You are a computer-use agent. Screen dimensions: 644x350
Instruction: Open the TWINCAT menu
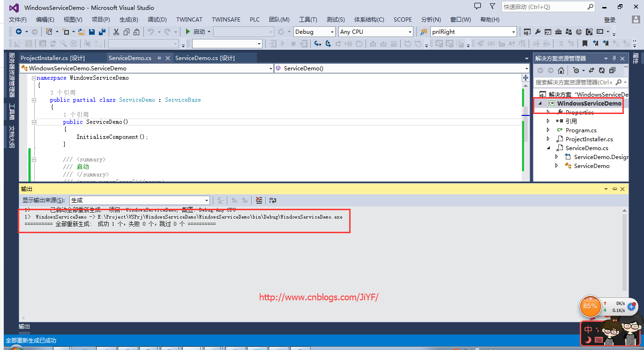189,20
